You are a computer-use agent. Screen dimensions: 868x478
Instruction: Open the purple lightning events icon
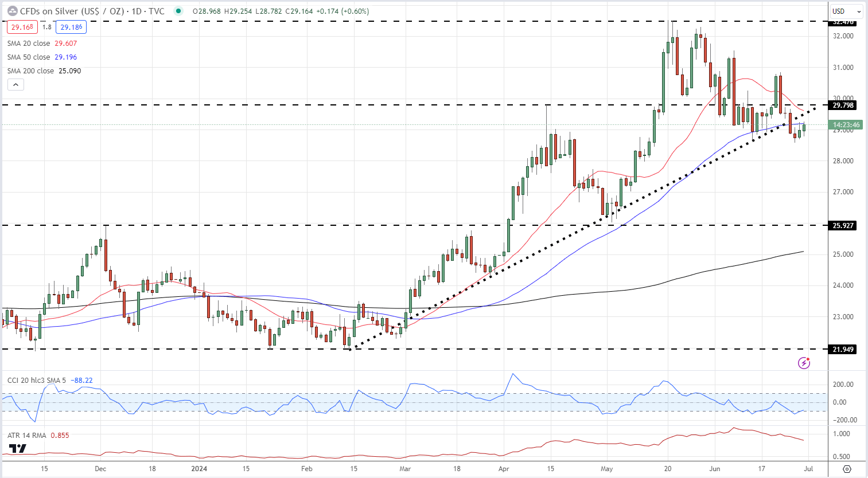[x=804, y=363]
